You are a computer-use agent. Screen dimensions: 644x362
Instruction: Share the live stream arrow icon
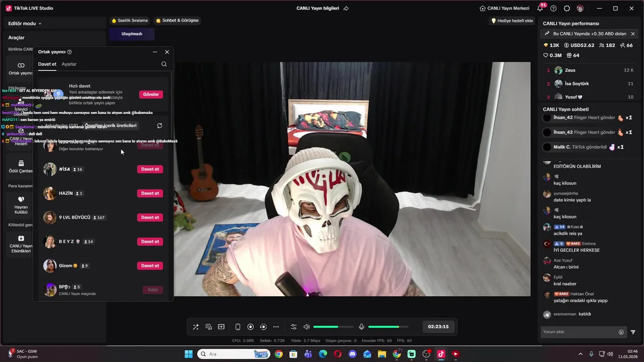point(346,9)
